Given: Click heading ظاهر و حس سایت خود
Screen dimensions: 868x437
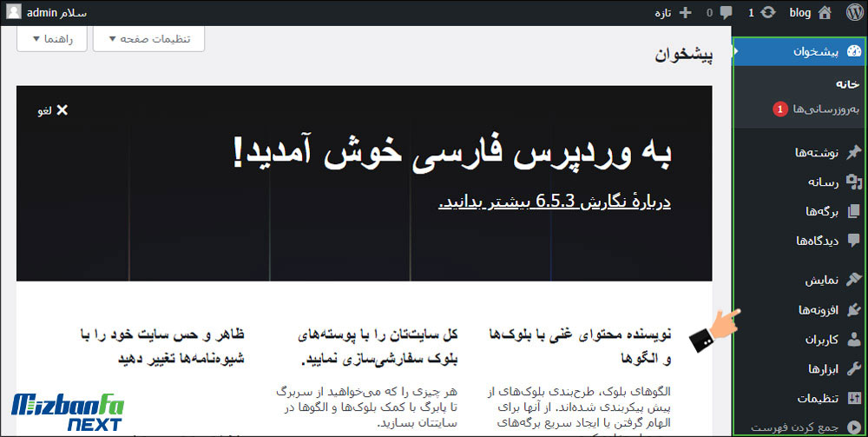Looking at the screenshot, I should coord(163,346).
